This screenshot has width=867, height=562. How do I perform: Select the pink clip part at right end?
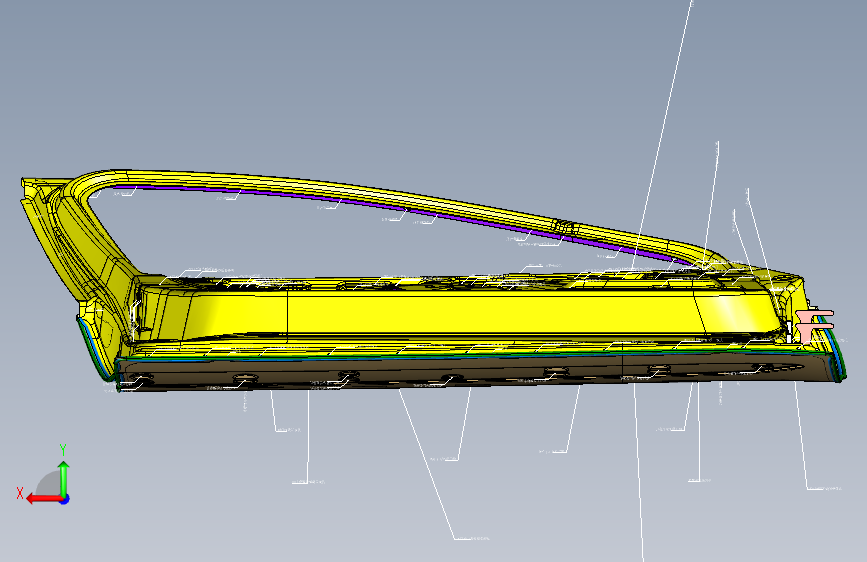813,325
